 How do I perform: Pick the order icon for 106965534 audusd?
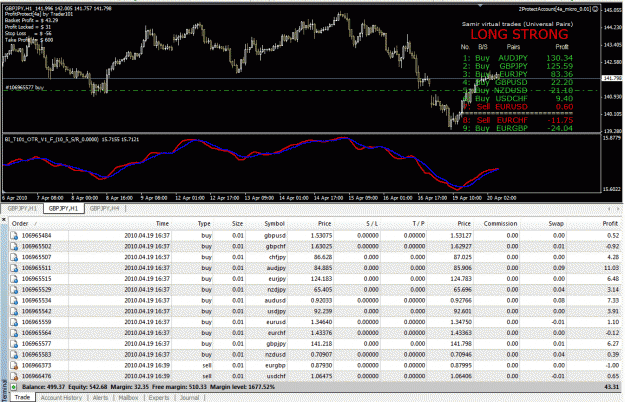(x=14, y=300)
